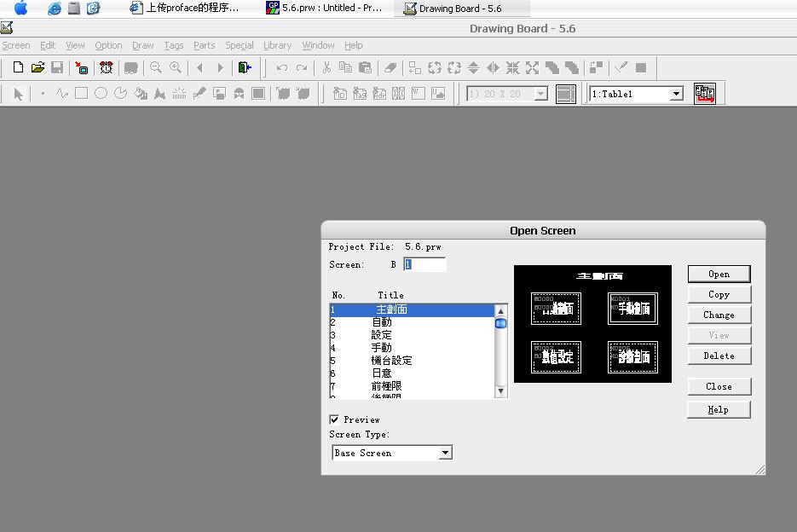Select the circle drawing tool
This screenshot has height=532, width=797.
[x=101, y=94]
